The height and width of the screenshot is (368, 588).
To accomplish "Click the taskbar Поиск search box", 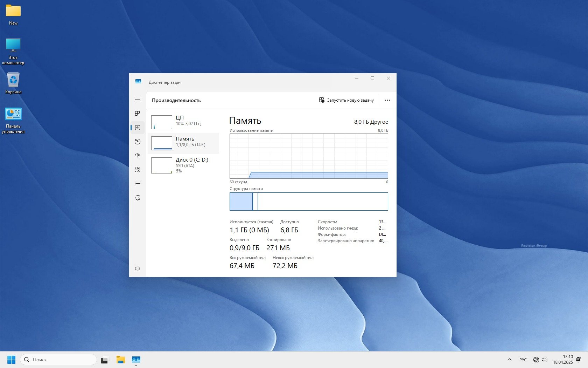I will click(58, 360).
